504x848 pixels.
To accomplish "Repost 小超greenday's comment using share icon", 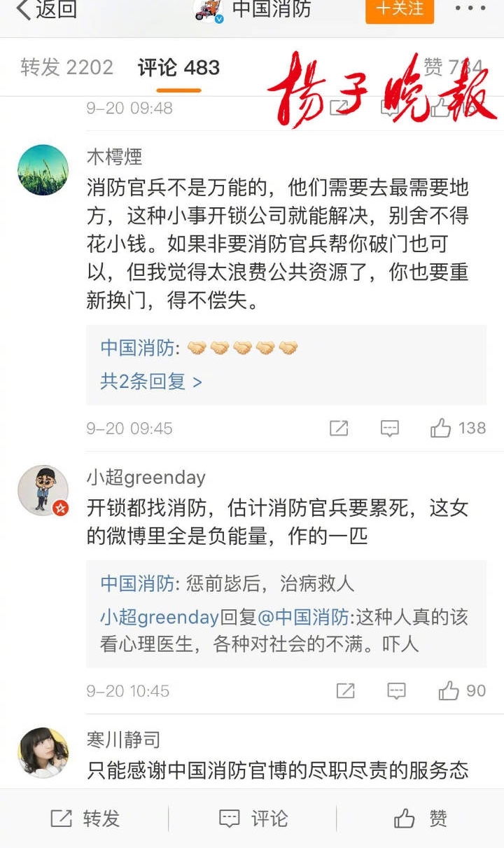I will 346,691.
